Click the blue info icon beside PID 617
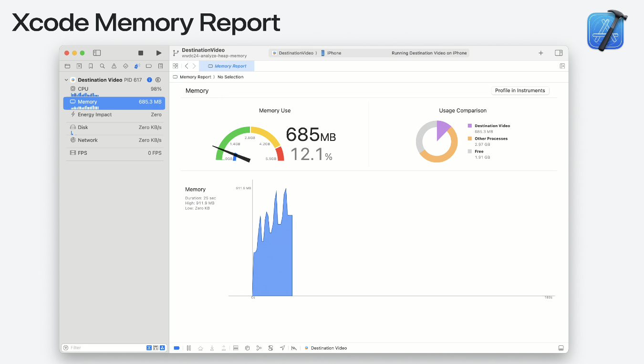 tap(149, 80)
